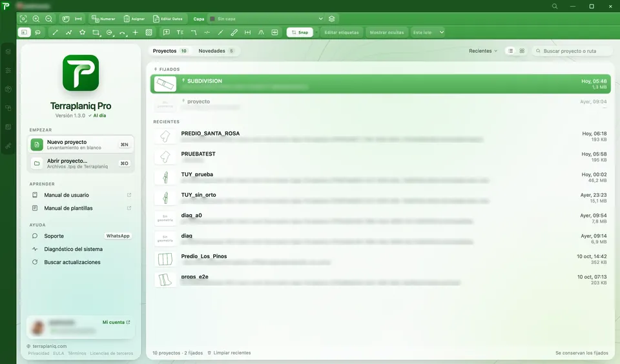
Task: Toggle the Snap button
Action: tap(300, 32)
